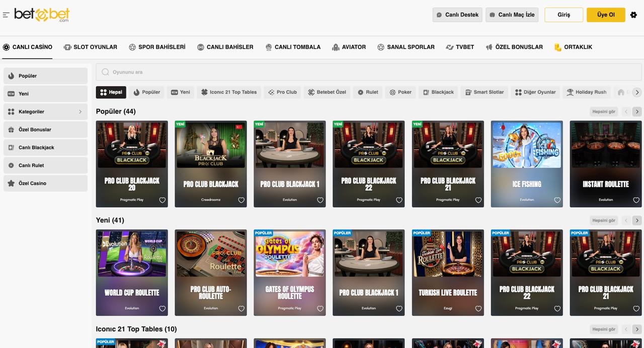644x348 pixels.
Task: Open ÖZEL BONUSLAR tab
Action: [514, 47]
